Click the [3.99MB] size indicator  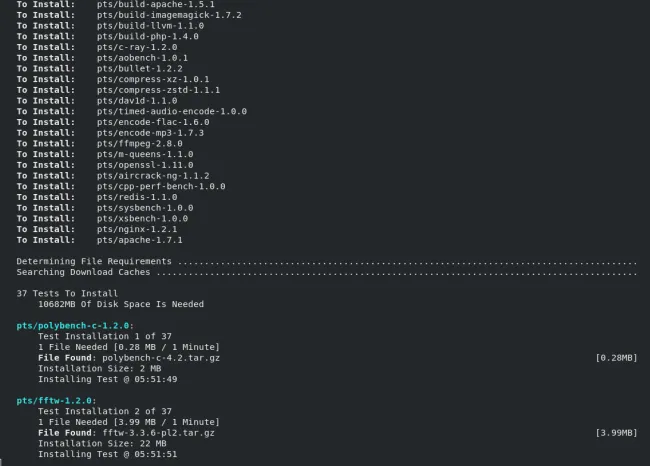pyautogui.click(x=616, y=433)
